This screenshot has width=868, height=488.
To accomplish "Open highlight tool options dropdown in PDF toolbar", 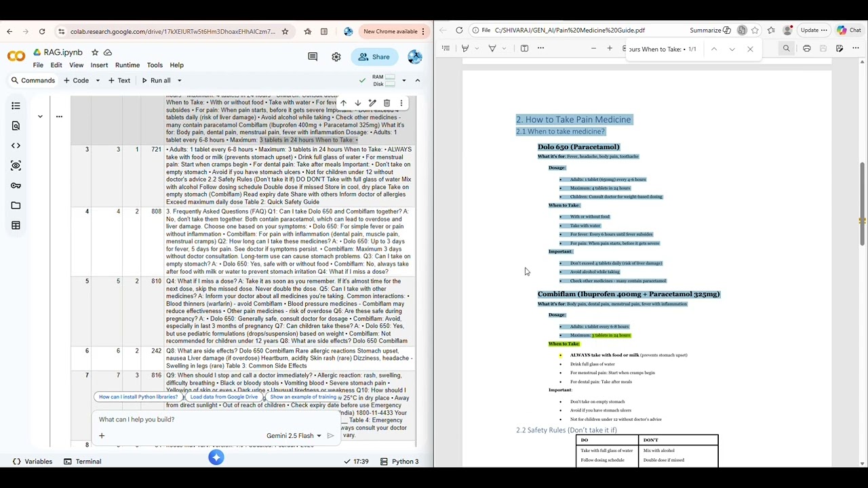I will click(477, 48).
